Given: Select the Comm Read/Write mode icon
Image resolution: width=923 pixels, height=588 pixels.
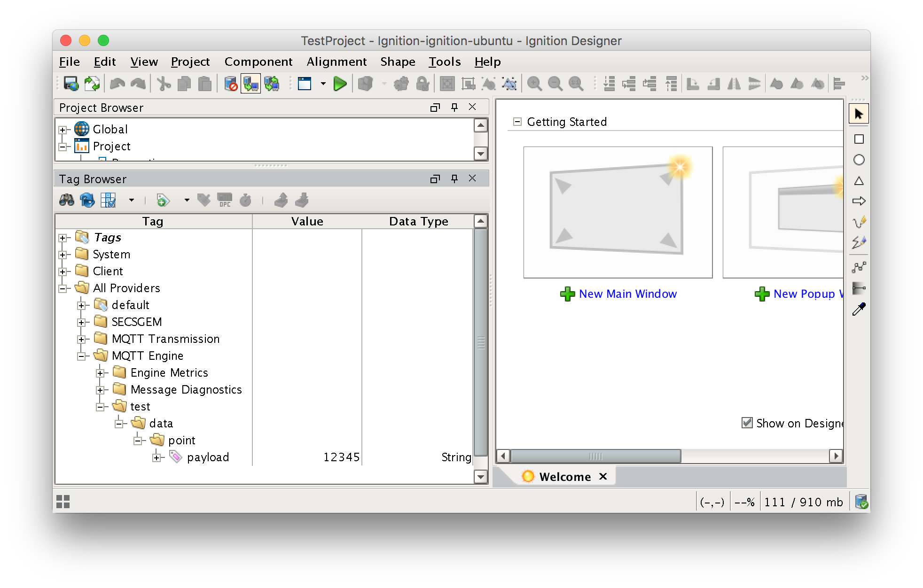Looking at the screenshot, I should [272, 84].
